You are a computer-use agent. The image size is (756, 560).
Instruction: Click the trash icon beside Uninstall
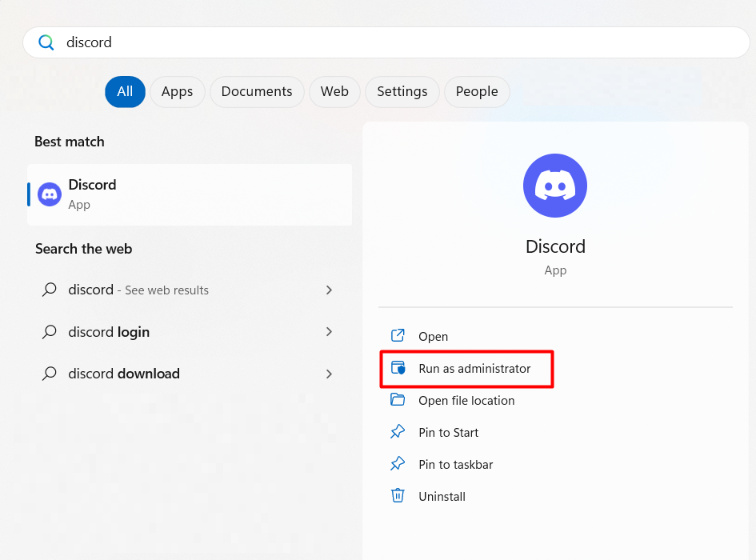398,495
